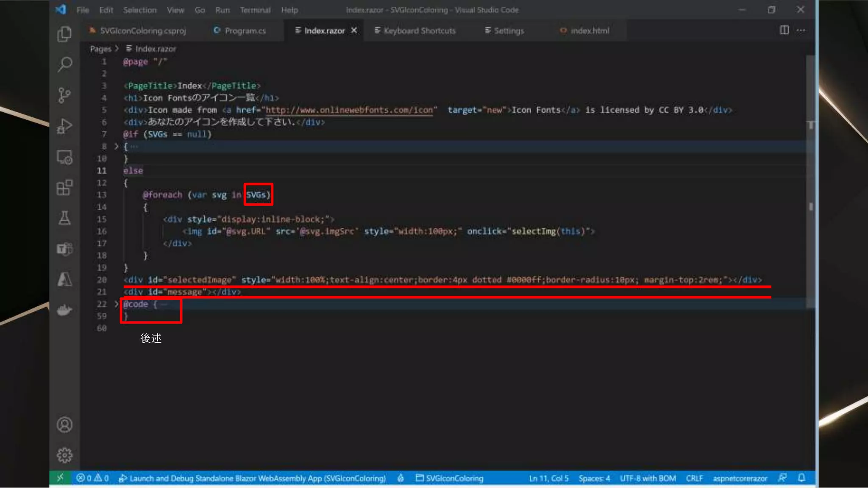Image resolution: width=868 pixels, height=488 pixels.
Task: Open the Run and Debug view
Action: coord(64,126)
